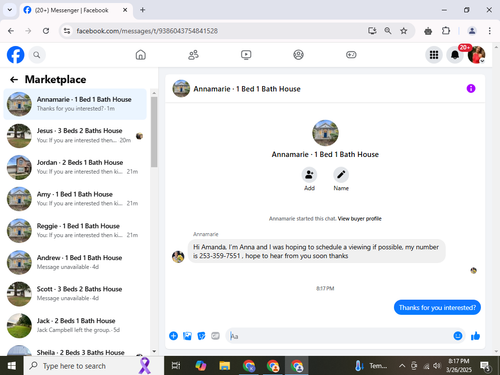Open Task View in taskbar

(x=176, y=366)
